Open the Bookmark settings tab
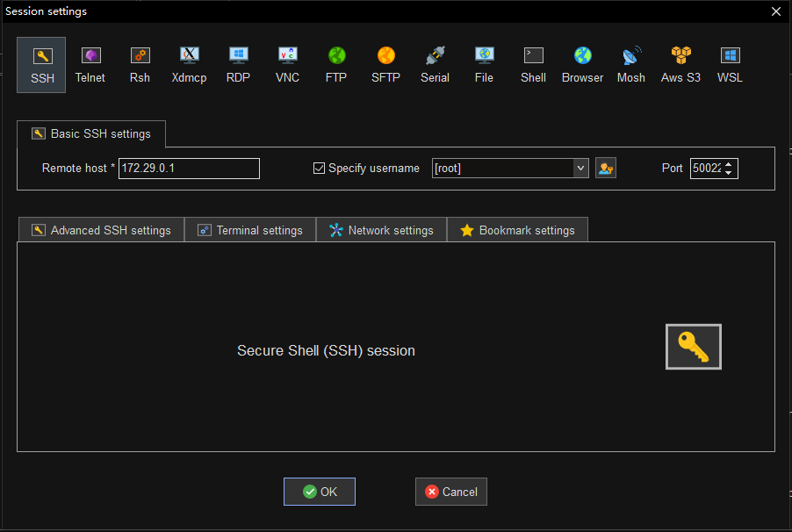 click(517, 230)
